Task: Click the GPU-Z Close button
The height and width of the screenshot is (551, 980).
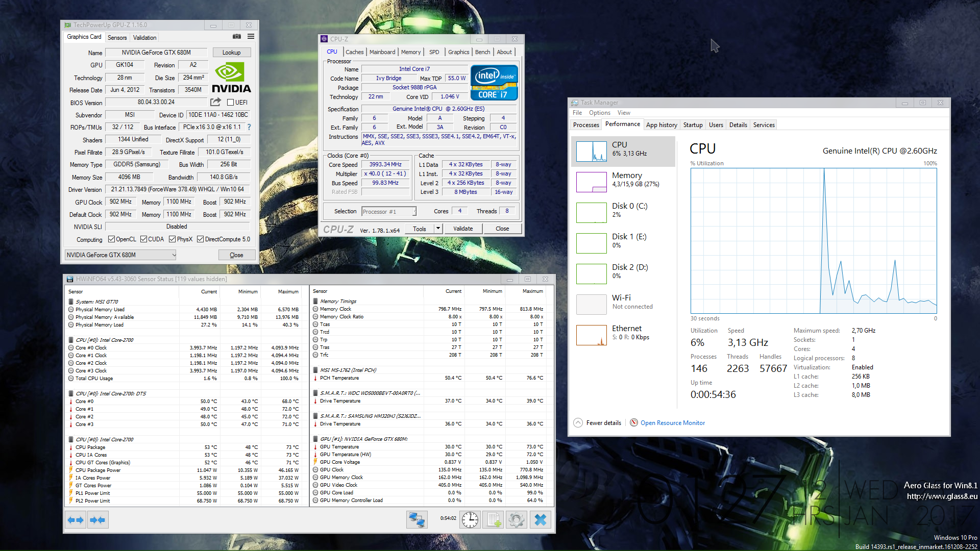Action: point(236,255)
